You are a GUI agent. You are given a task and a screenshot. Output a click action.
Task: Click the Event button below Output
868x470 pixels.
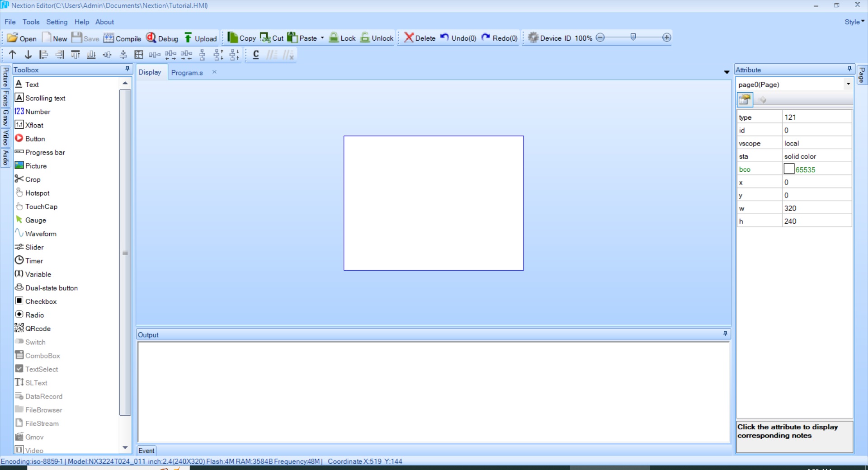146,451
